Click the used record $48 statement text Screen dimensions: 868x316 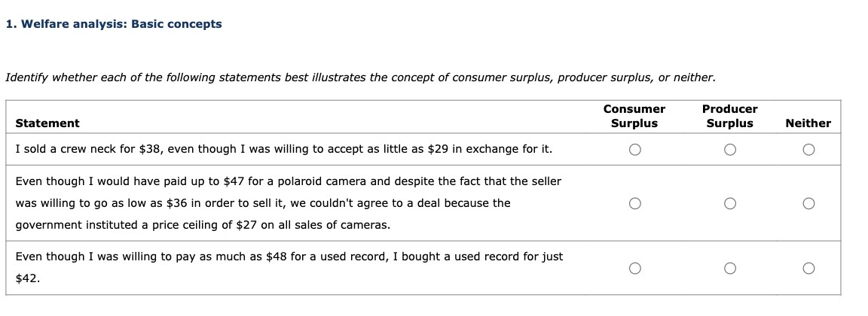coord(289,257)
